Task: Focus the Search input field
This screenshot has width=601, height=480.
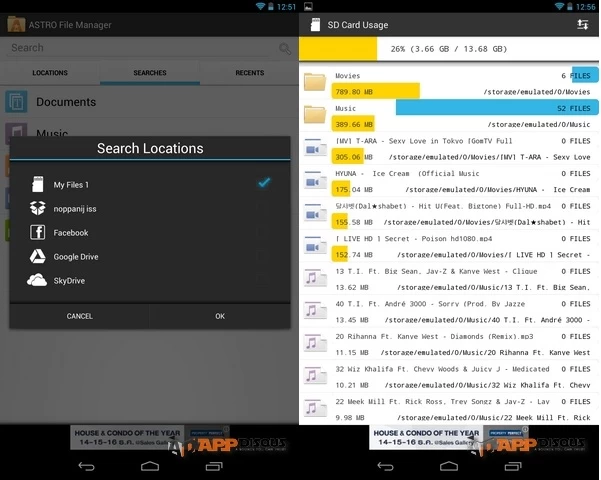Action: [x=140, y=48]
